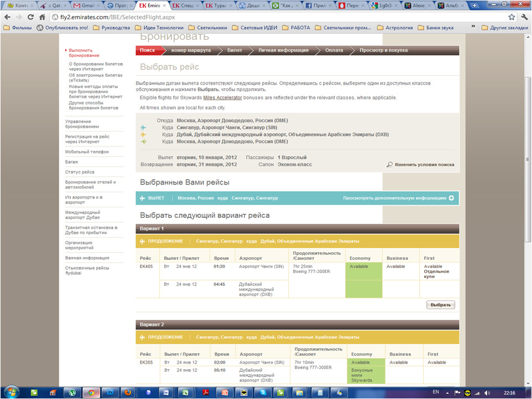Open Мобильный телефон sidebar link
This screenshot has width=532, height=399.
[x=87, y=152]
